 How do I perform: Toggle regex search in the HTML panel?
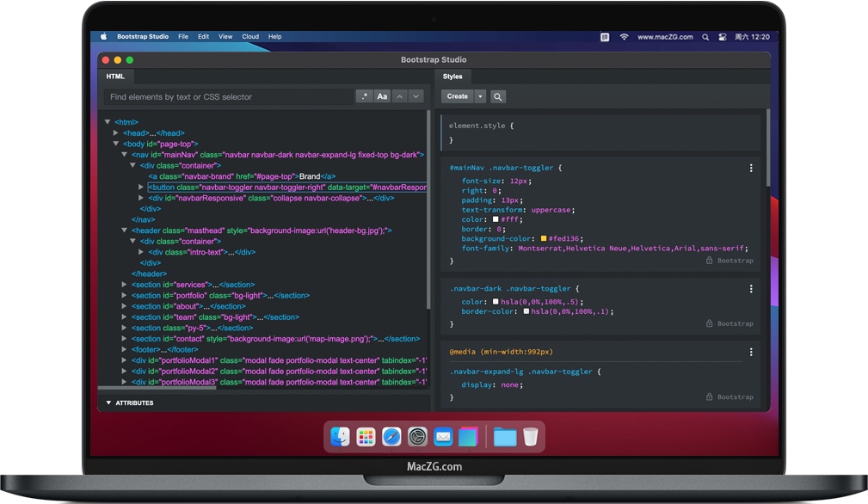[365, 97]
